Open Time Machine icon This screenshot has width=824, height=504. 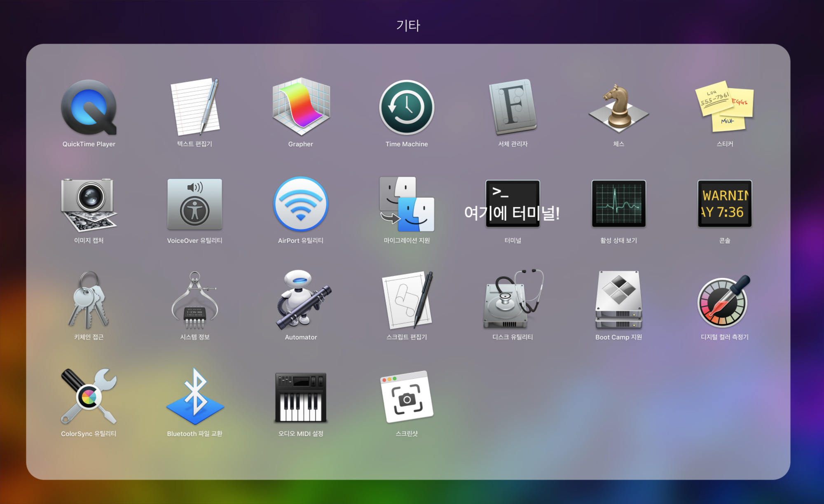pos(407,107)
